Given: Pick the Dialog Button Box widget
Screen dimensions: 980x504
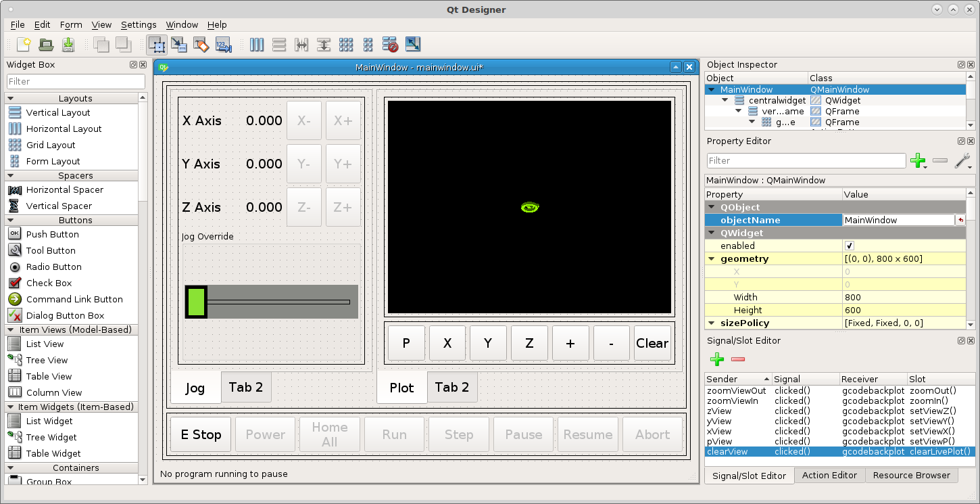Looking at the screenshot, I should click(65, 315).
